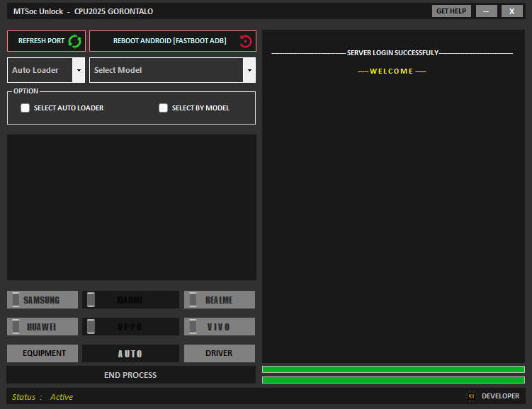Click the red reboot circular arrow icon
This screenshot has width=532, height=409.
[x=246, y=41]
